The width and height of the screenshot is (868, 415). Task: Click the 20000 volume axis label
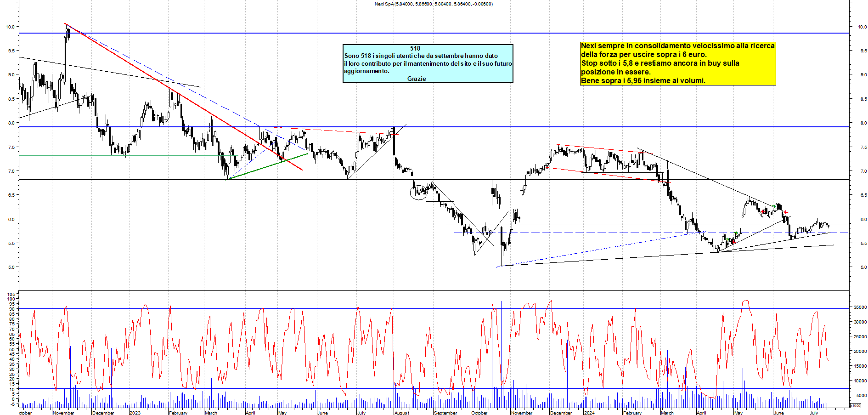[860, 351]
